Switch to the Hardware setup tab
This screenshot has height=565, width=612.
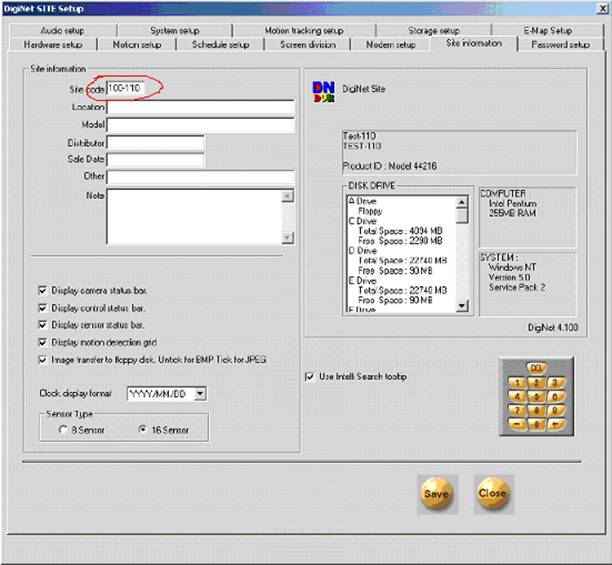(53, 45)
